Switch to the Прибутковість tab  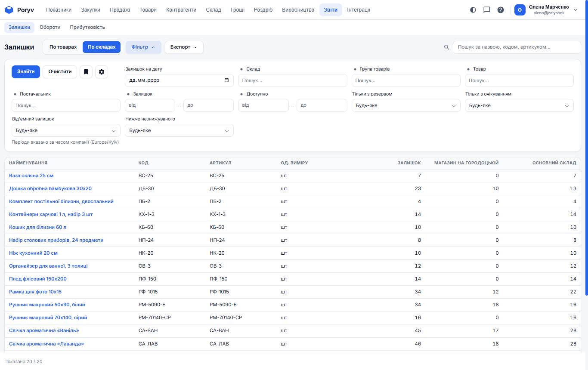[87, 27]
